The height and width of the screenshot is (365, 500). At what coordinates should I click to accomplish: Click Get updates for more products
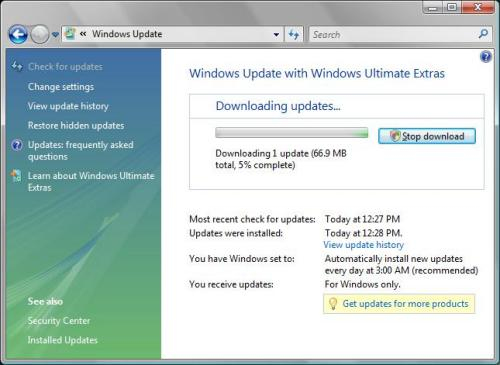click(405, 304)
